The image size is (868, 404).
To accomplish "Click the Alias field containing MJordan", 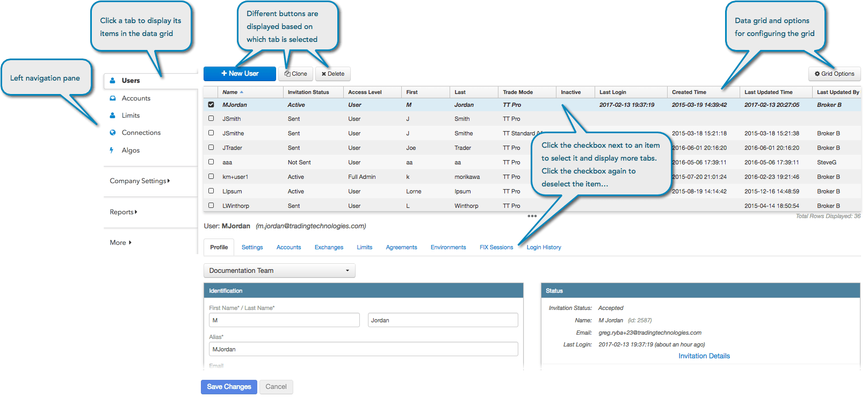I will click(x=364, y=349).
